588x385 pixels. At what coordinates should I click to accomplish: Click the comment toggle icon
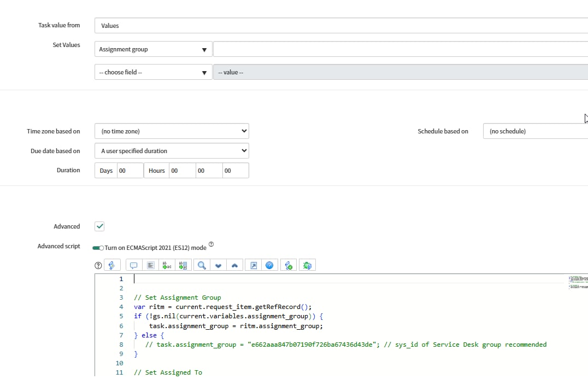point(134,265)
